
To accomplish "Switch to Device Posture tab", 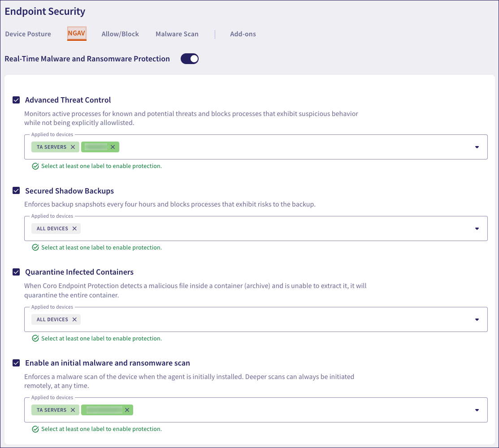I will (x=28, y=34).
